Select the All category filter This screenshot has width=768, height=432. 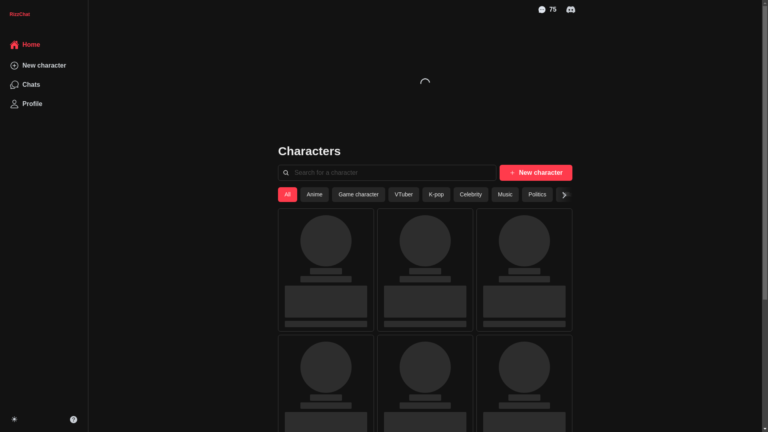288,194
